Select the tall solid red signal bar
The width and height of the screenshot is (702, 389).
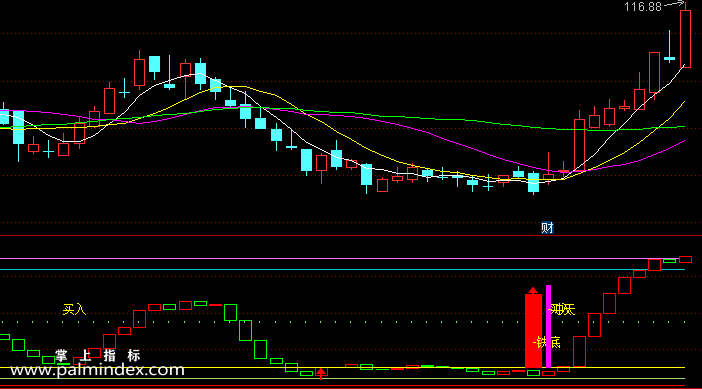(533, 331)
